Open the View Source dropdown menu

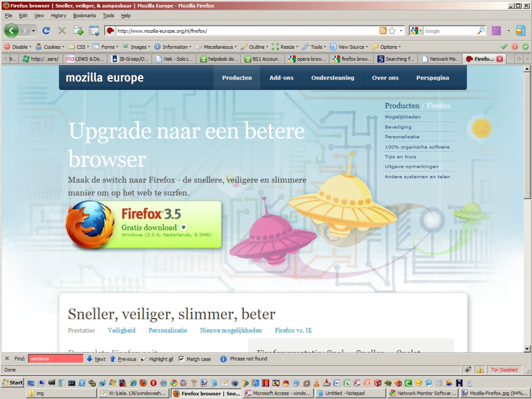[x=349, y=47]
